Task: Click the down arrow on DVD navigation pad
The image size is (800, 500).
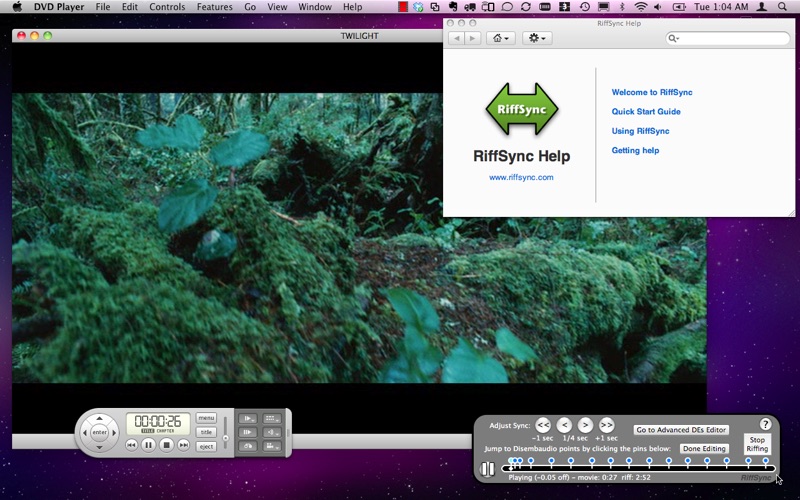Action: tap(99, 447)
